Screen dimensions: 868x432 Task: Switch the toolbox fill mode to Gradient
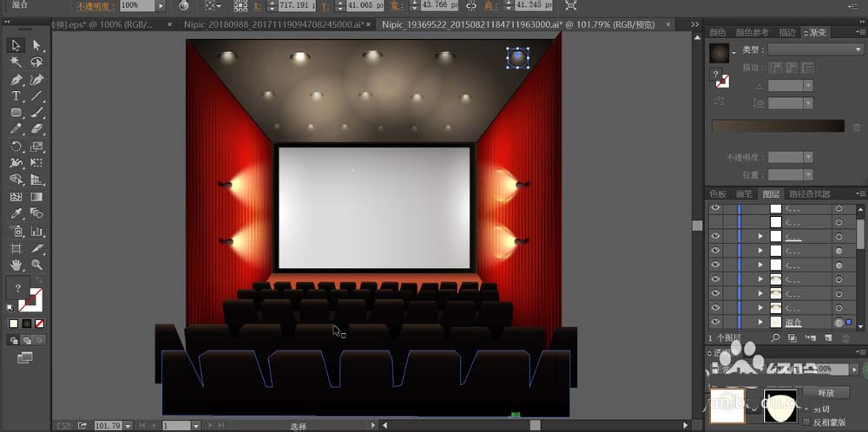27,324
